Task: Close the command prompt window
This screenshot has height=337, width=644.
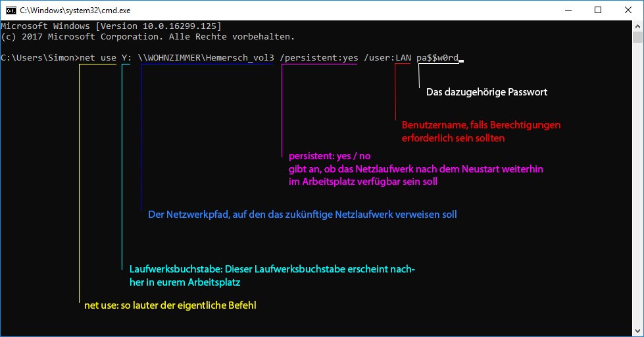Action: click(x=628, y=10)
